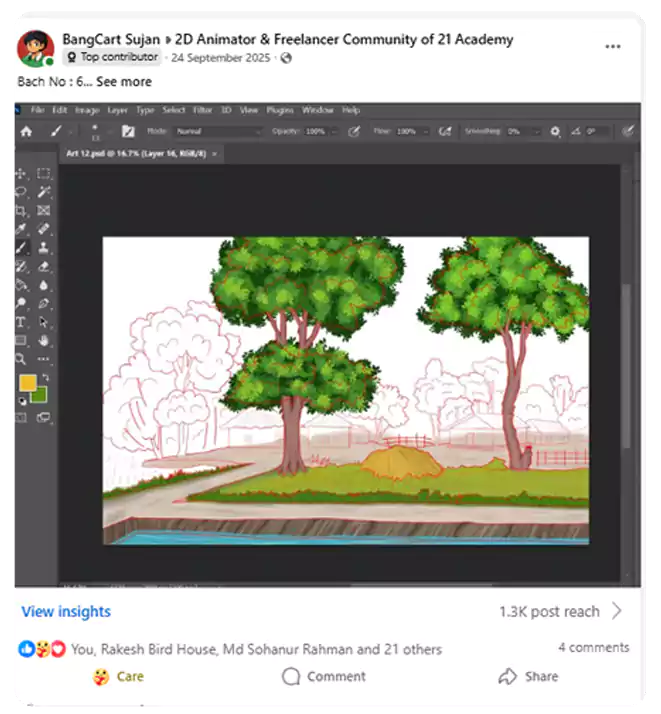Open the yellow foreground color swatch

point(27,384)
